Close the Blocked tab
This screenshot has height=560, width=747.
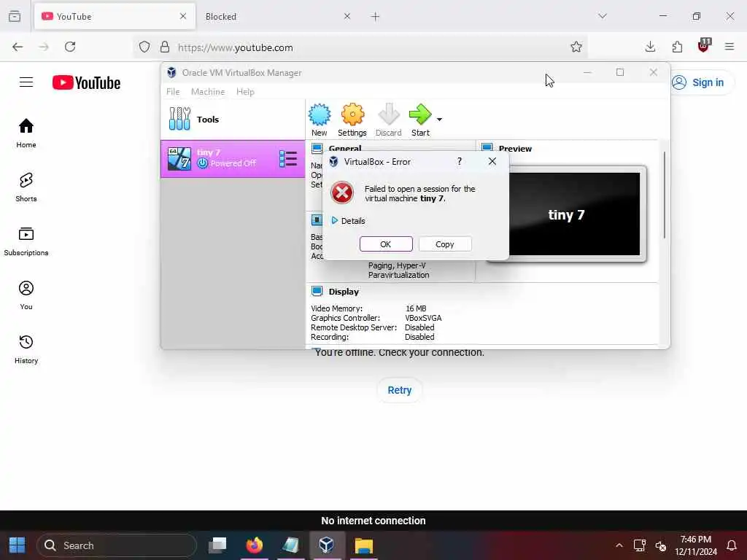point(347,16)
